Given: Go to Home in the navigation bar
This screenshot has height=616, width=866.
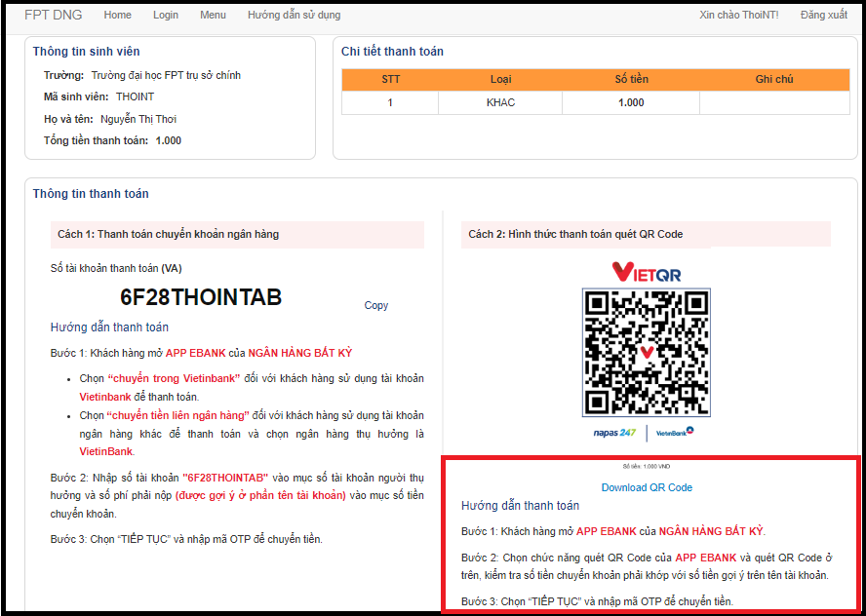Looking at the screenshot, I should coord(118,15).
